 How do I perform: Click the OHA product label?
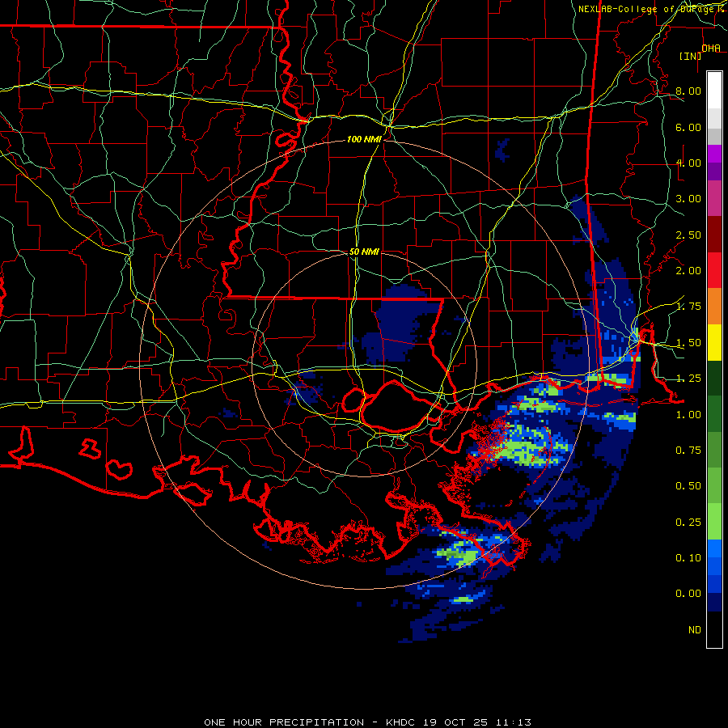pos(711,49)
